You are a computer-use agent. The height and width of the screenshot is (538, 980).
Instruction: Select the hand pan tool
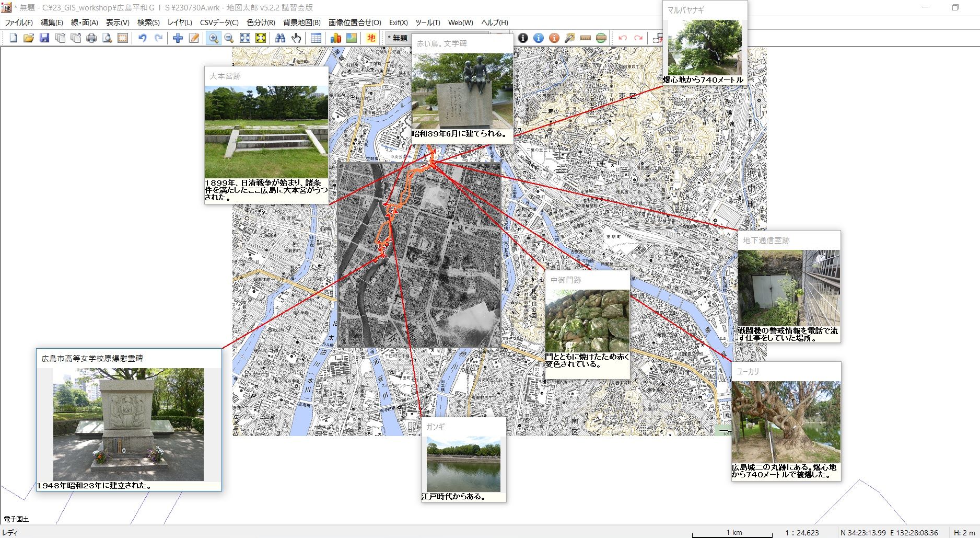[x=296, y=38]
